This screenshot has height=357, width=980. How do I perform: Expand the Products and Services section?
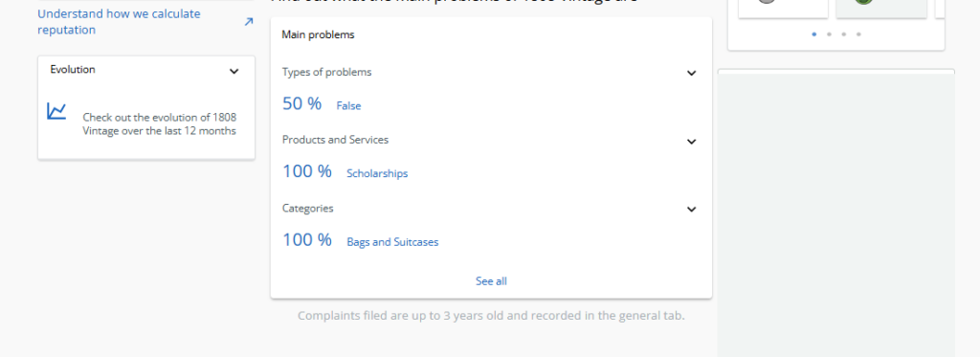tap(691, 142)
